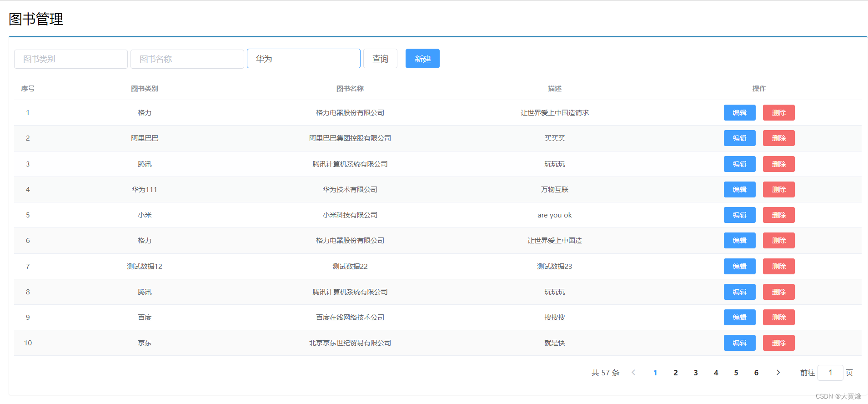Screen dimensions: 868x404
Task: Click the search field containing 华为
Action: (304, 59)
